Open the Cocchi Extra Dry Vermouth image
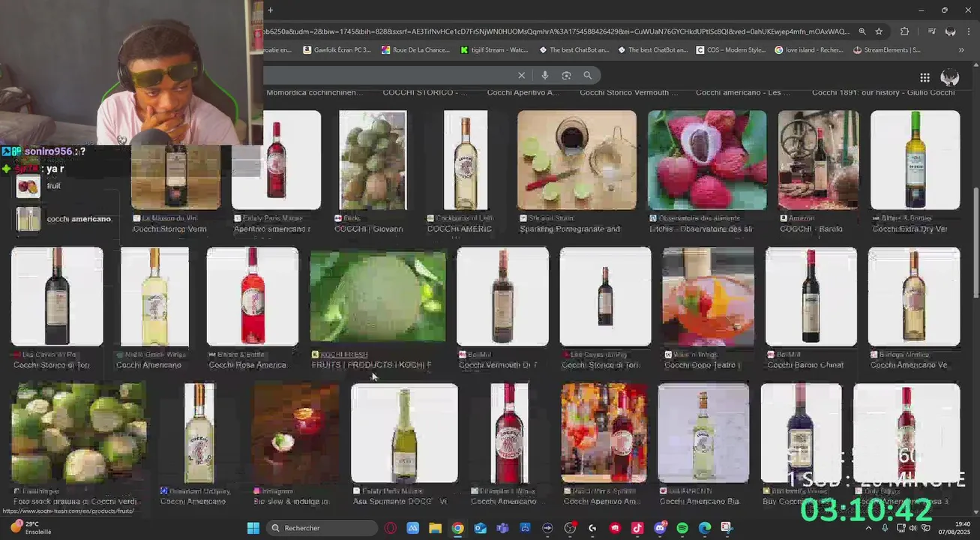 [915, 160]
